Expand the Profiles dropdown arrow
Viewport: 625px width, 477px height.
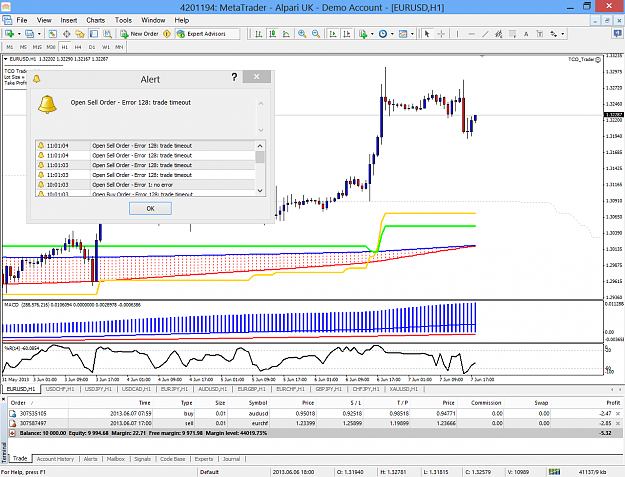[x=39, y=34]
